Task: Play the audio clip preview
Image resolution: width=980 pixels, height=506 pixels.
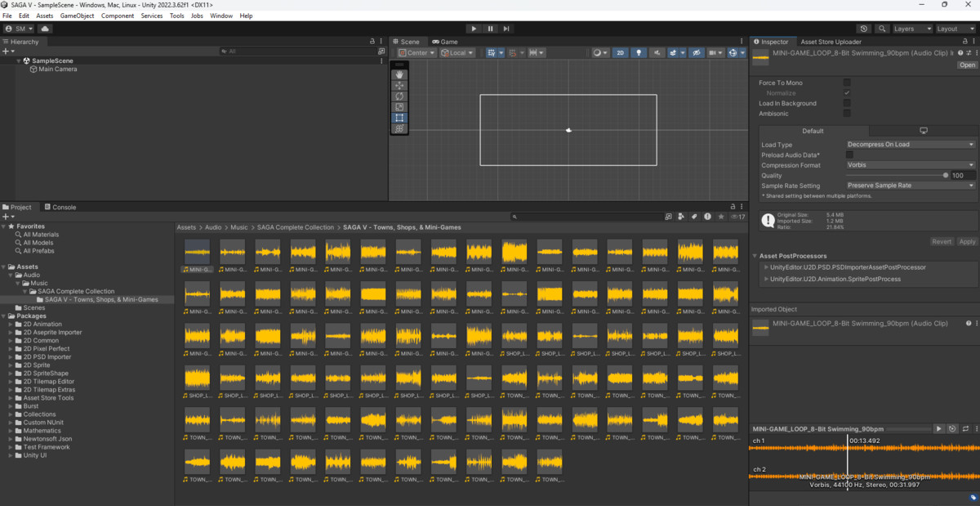Action: [939, 428]
